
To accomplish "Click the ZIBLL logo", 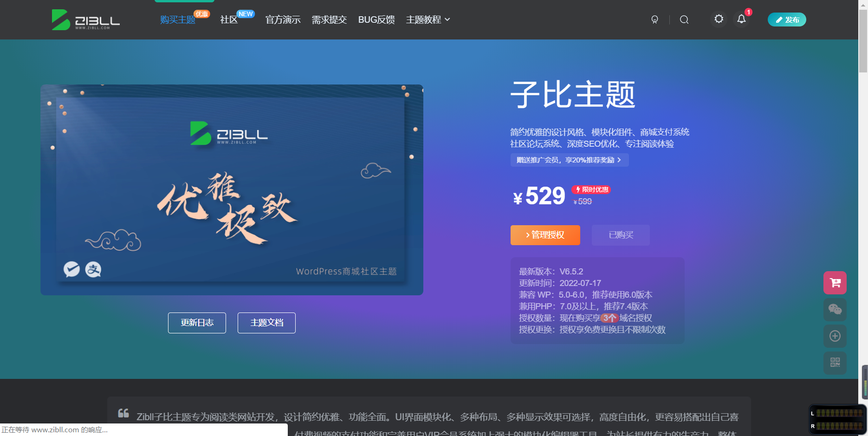I will coord(85,20).
